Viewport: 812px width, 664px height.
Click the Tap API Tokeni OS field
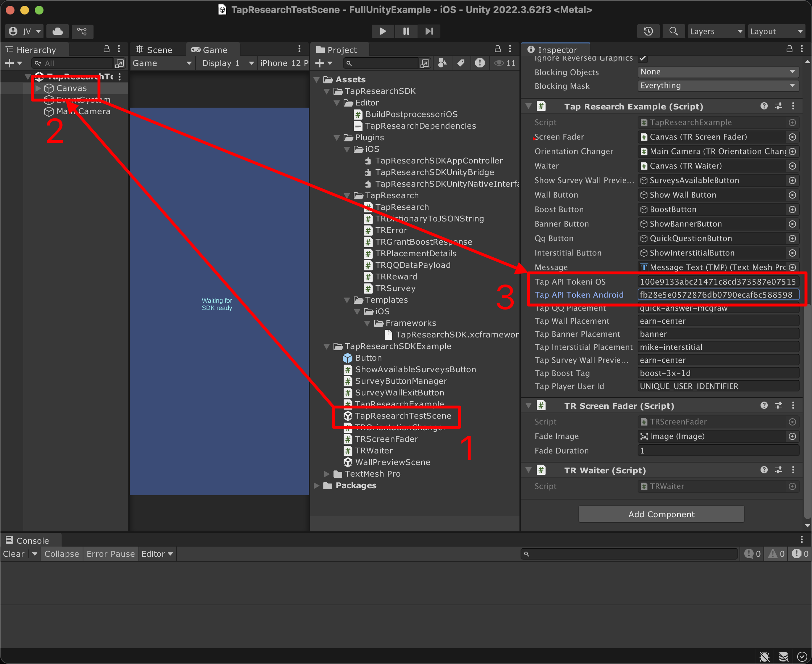pos(718,282)
